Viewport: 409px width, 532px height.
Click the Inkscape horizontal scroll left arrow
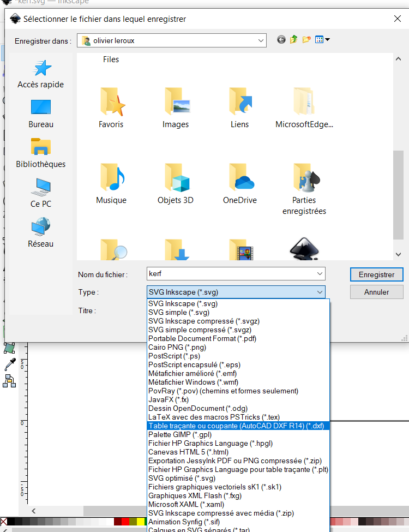34,511
